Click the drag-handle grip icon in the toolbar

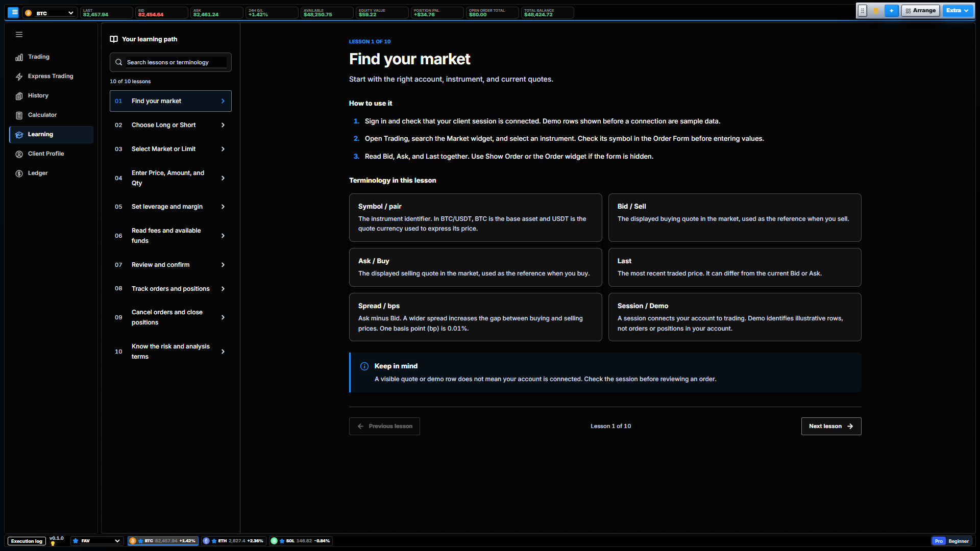pos(863,11)
